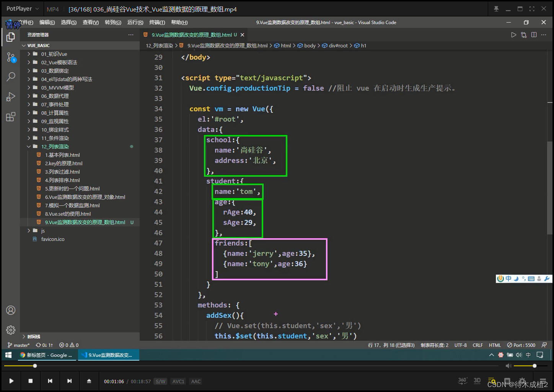
Task: Open the 选择(S) menu
Action: (68, 23)
